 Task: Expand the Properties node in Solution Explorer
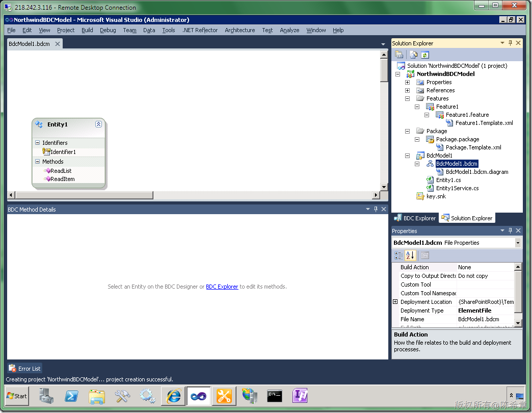coord(407,82)
